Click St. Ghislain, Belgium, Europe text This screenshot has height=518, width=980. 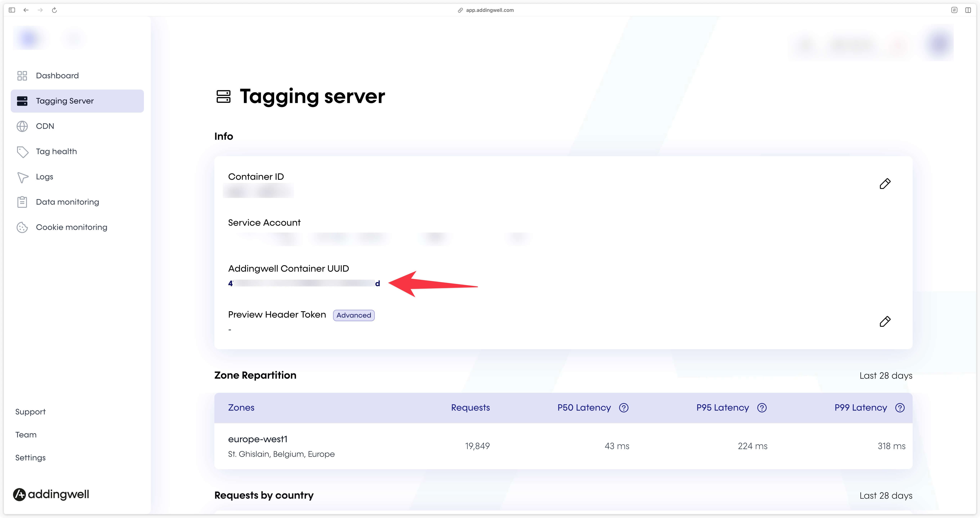(x=281, y=454)
